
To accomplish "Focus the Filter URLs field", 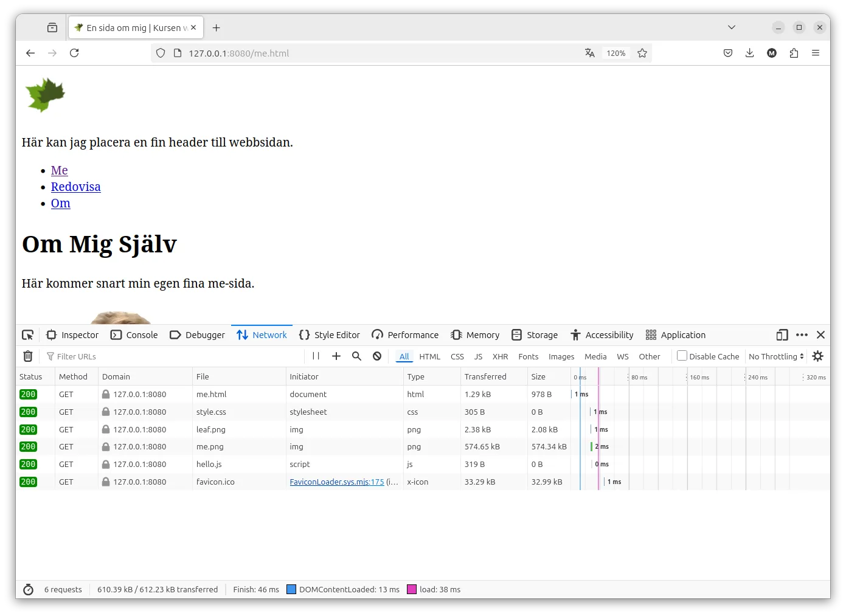I will [x=173, y=356].
